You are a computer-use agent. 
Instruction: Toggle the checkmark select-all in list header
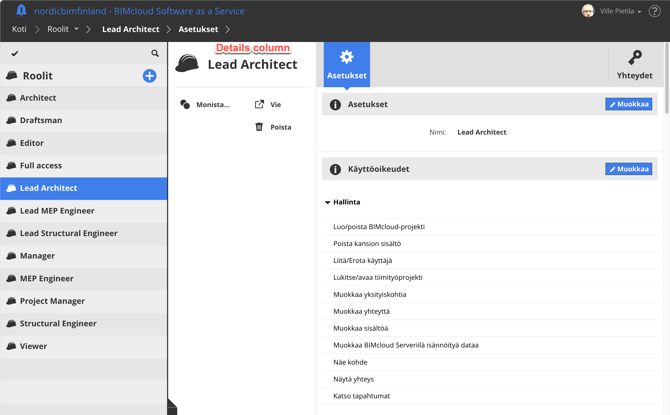click(x=15, y=54)
